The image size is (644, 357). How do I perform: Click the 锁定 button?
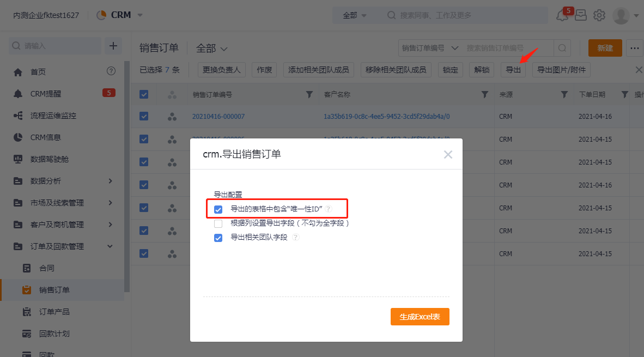(x=451, y=70)
